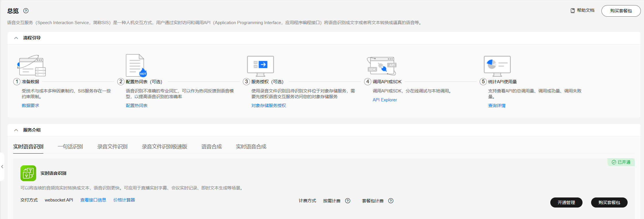Click the 开通管理 button
The image size is (644, 219).
click(566, 202)
